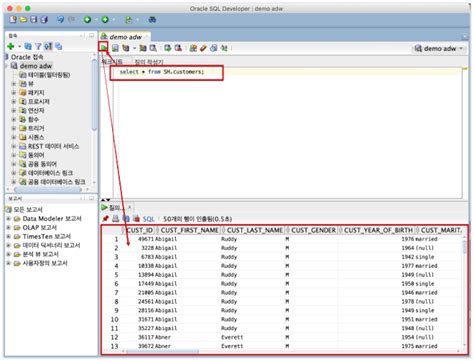
Task: Click the New file icon in main toolbar
Action: [13, 19]
